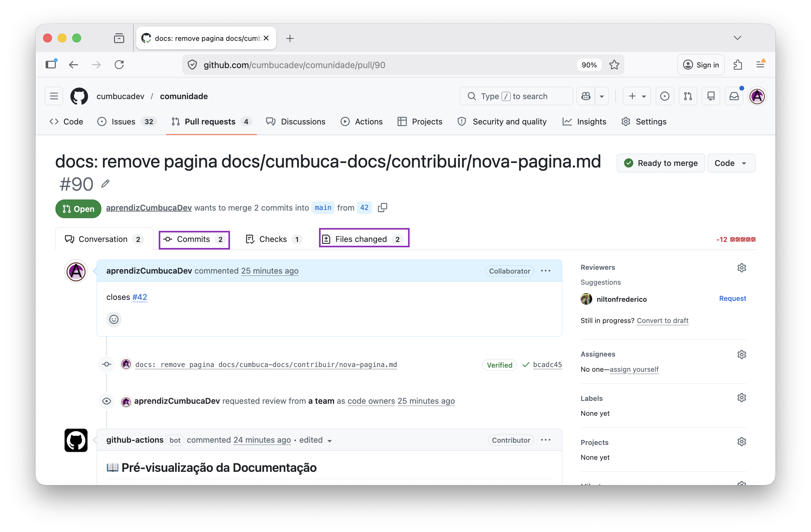The height and width of the screenshot is (532, 811).
Task: Expand the list all tabs chevron
Action: tap(738, 38)
